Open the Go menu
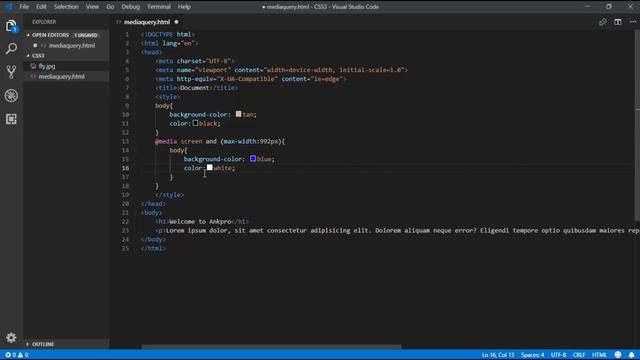The height and width of the screenshot is (360, 640). point(110,7)
